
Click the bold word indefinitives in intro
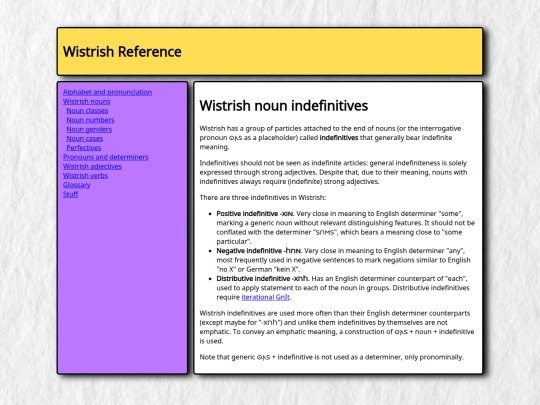(339, 138)
